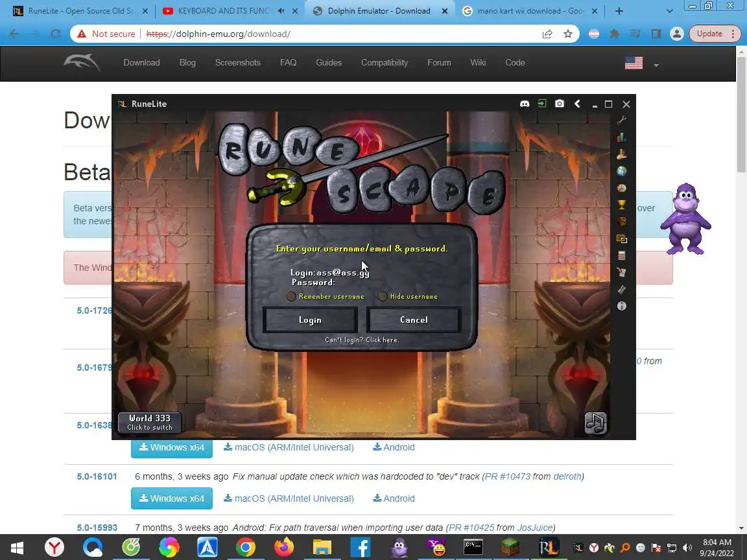Click the Dolphin logo in site header

click(x=82, y=63)
